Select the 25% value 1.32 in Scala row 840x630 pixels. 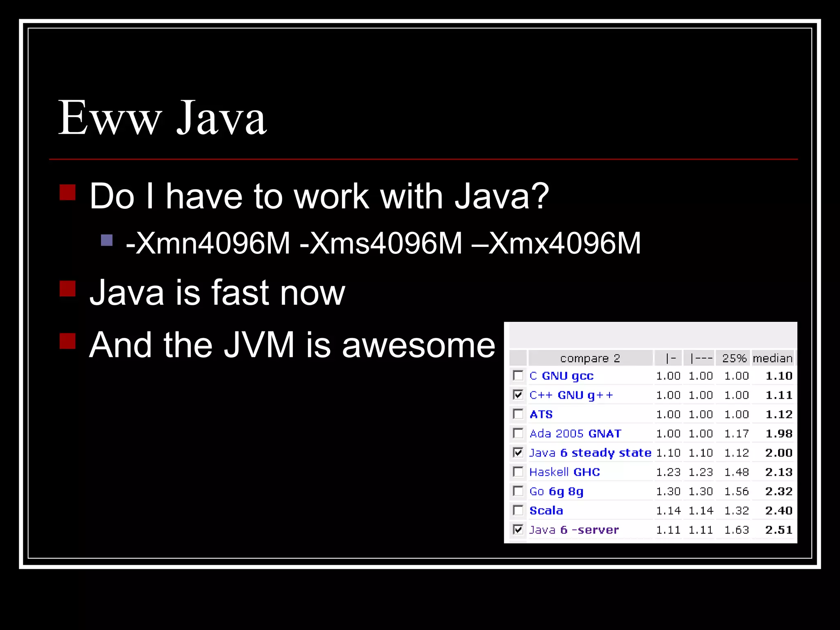pos(737,511)
